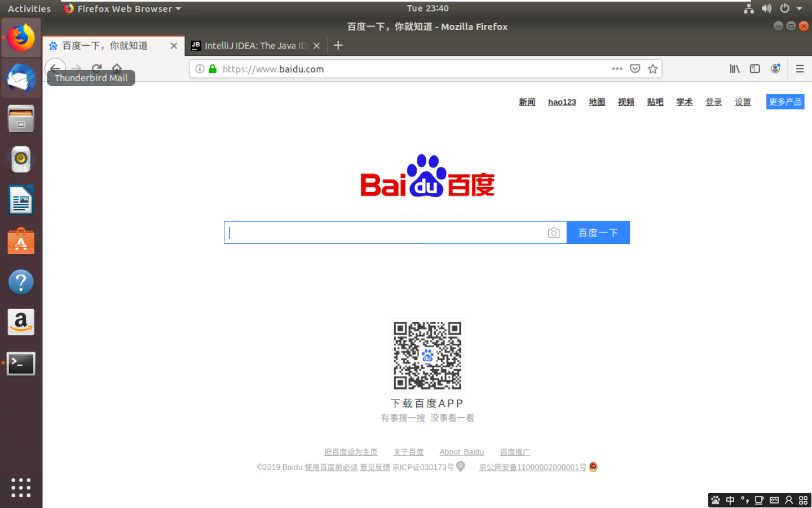812x508 pixels.
Task: Click the 更多产品 more products button
Action: tap(785, 102)
